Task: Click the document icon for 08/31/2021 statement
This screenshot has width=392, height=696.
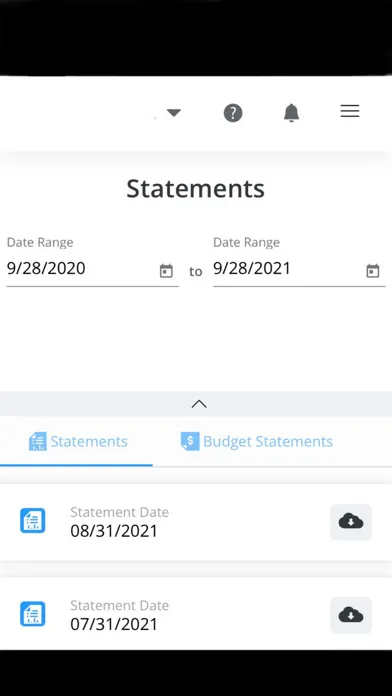Action: (32, 521)
